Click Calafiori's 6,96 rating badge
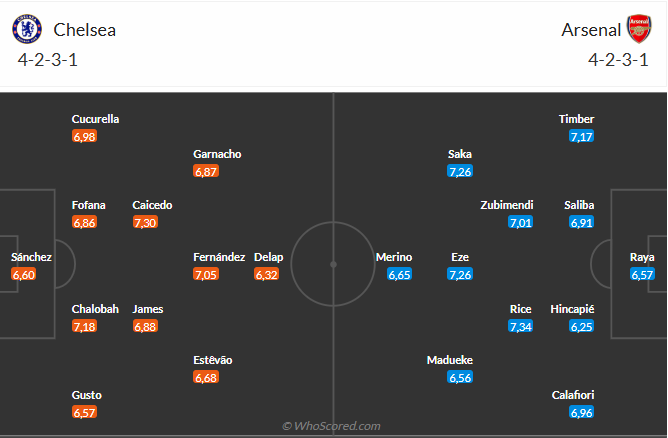The image size is (668, 438). [582, 412]
